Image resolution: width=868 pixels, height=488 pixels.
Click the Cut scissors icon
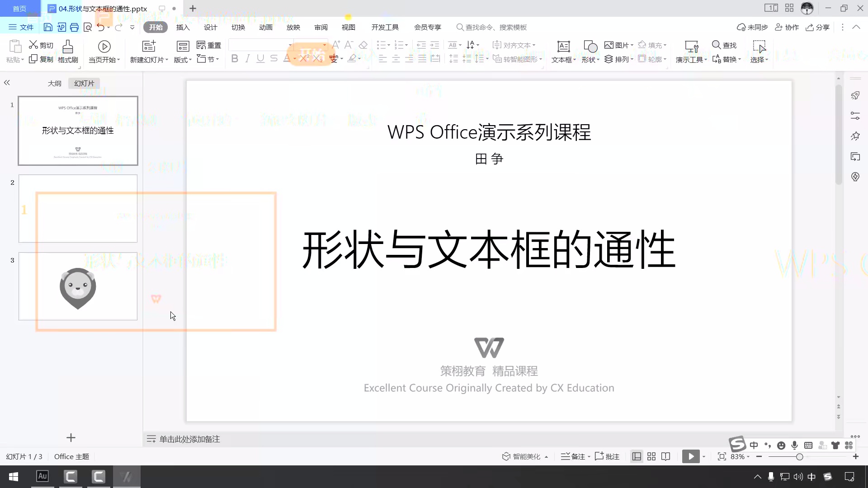33,45
